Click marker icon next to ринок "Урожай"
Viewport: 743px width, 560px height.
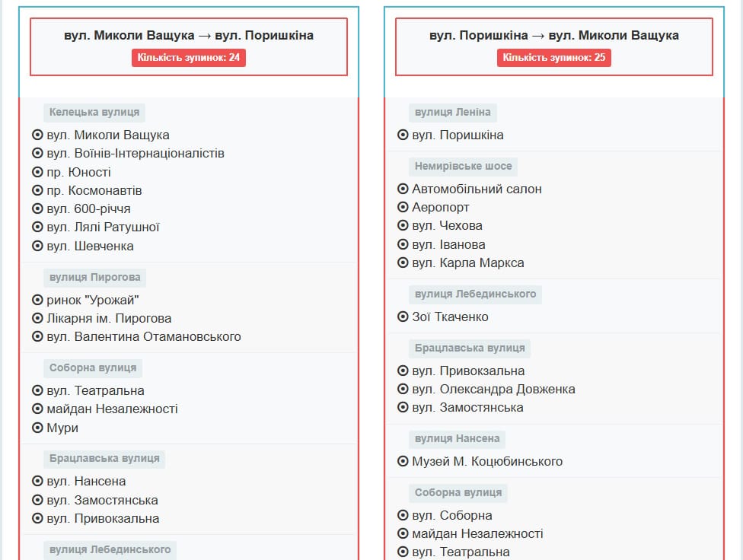(37, 300)
